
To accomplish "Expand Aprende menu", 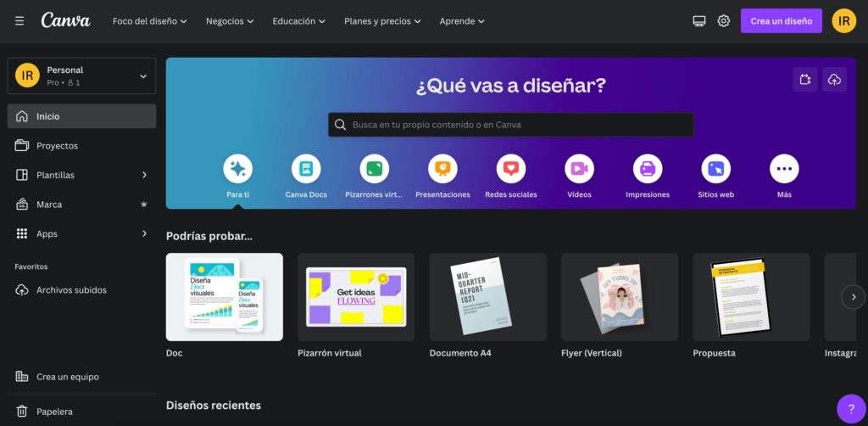I will [462, 21].
